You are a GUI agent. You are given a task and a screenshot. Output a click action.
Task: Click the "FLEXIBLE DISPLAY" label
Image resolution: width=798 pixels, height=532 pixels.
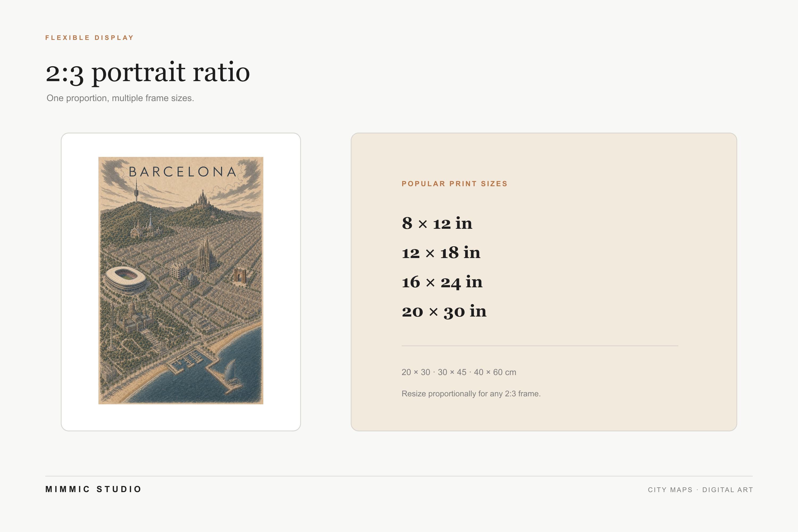(90, 38)
